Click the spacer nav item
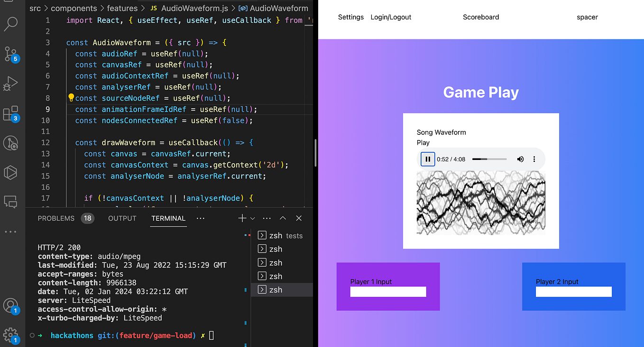Viewport: 644px width, 347px height. [587, 17]
